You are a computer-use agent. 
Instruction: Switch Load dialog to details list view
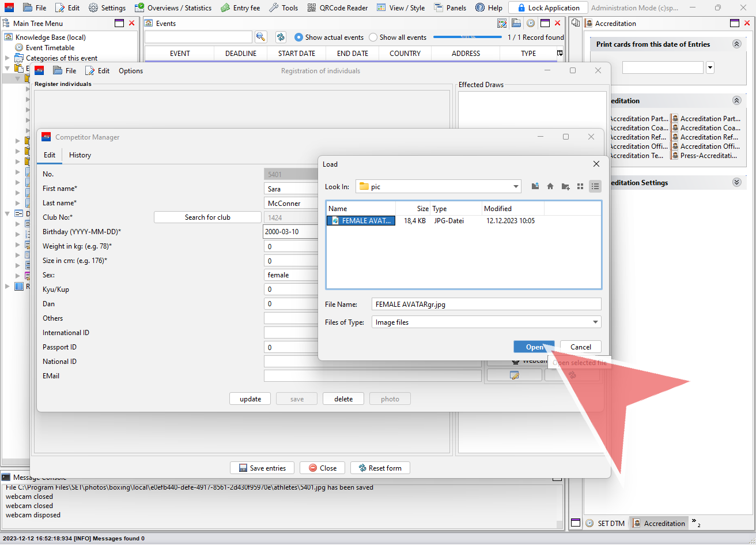point(595,186)
